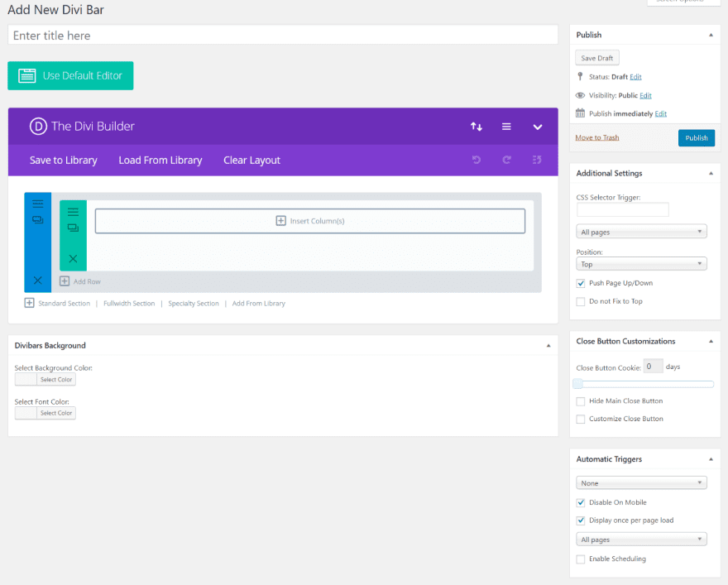Click the plus icon beside Add Row
Viewport: 728px width, 585px height.
point(65,281)
